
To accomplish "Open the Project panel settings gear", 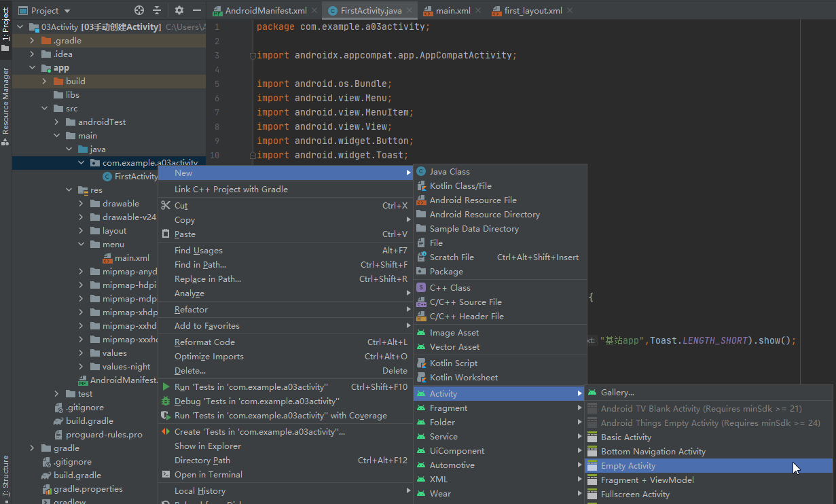I will pyautogui.click(x=179, y=10).
